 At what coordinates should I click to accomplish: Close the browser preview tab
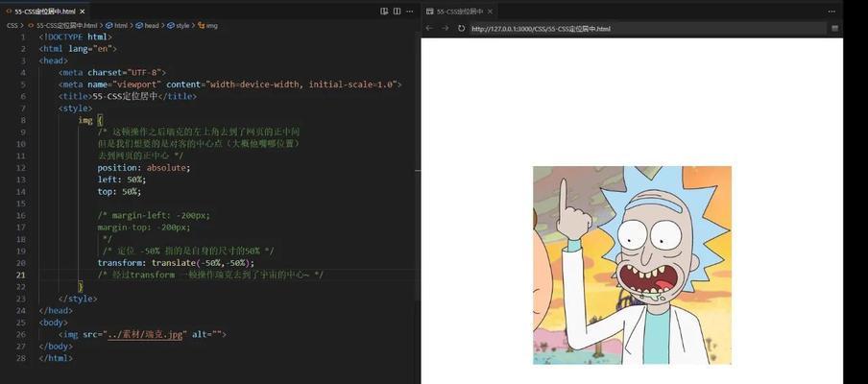click(x=490, y=12)
